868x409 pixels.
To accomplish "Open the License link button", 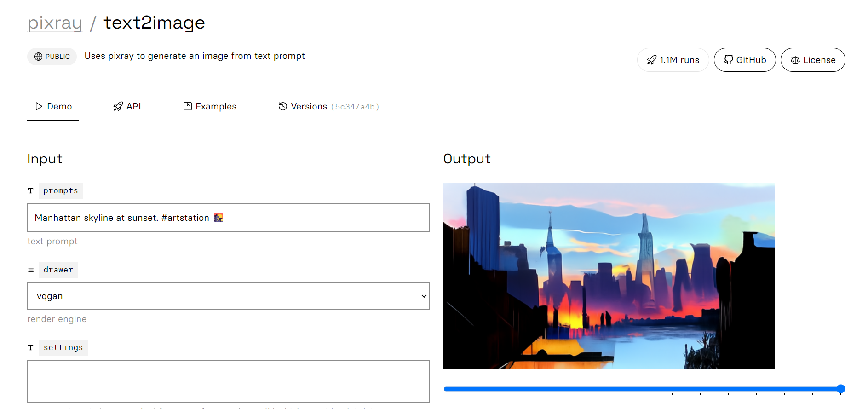I will click(813, 60).
